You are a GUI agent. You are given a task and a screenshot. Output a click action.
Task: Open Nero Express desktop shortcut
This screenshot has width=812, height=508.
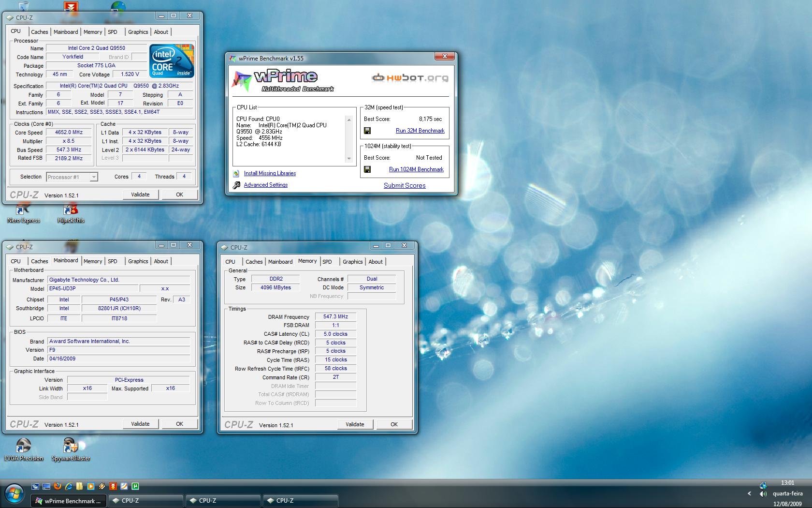click(x=23, y=214)
